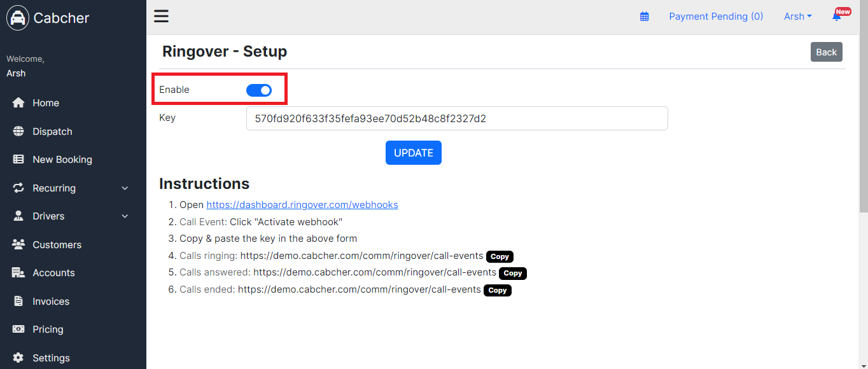Image resolution: width=868 pixels, height=369 pixels.
Task: Click the Calls answered webhook URL text
Action: point(375,272)
